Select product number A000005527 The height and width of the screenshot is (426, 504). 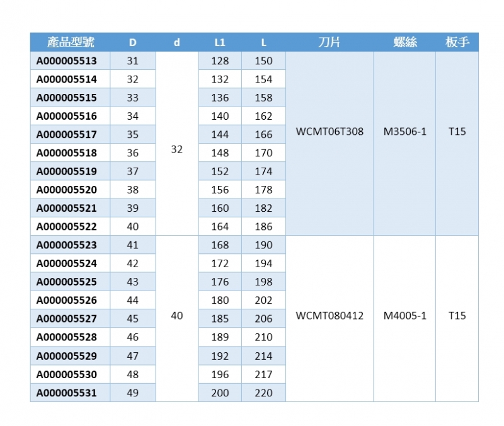[x=67, y=319]
